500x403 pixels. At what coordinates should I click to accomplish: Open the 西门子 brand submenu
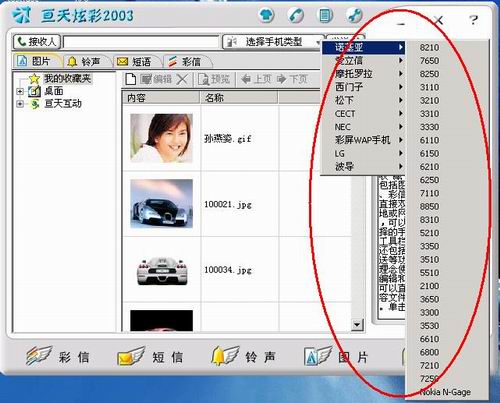tap(363, 87)
